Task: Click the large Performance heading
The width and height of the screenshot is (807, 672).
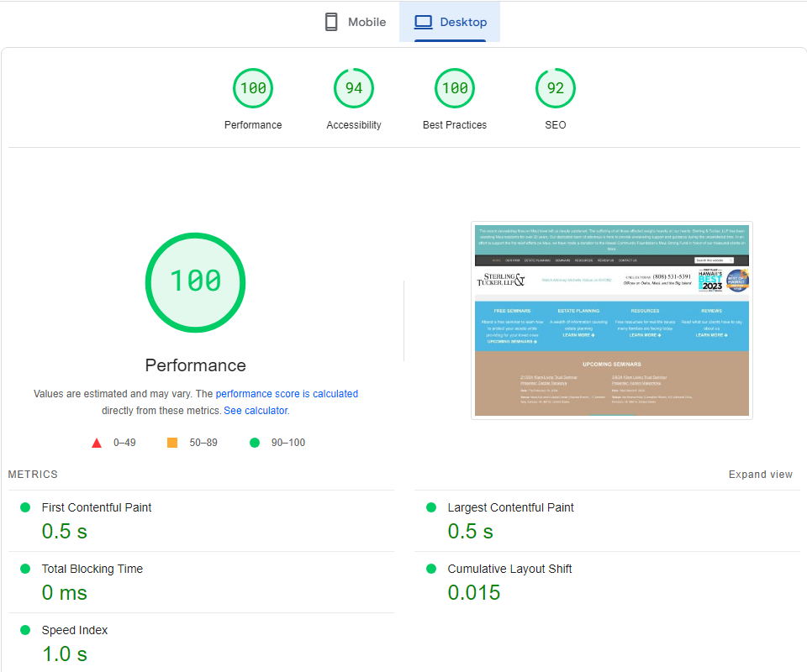Action: (196, 365)
